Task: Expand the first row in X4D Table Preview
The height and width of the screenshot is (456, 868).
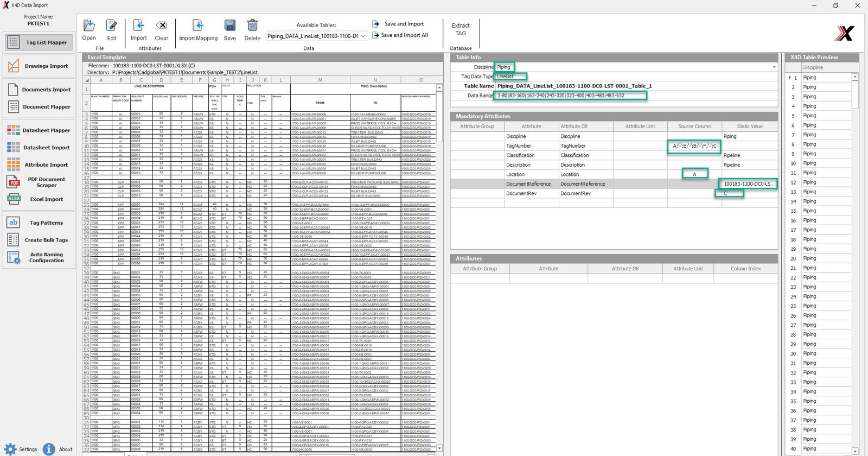Action: pos(789,78)
